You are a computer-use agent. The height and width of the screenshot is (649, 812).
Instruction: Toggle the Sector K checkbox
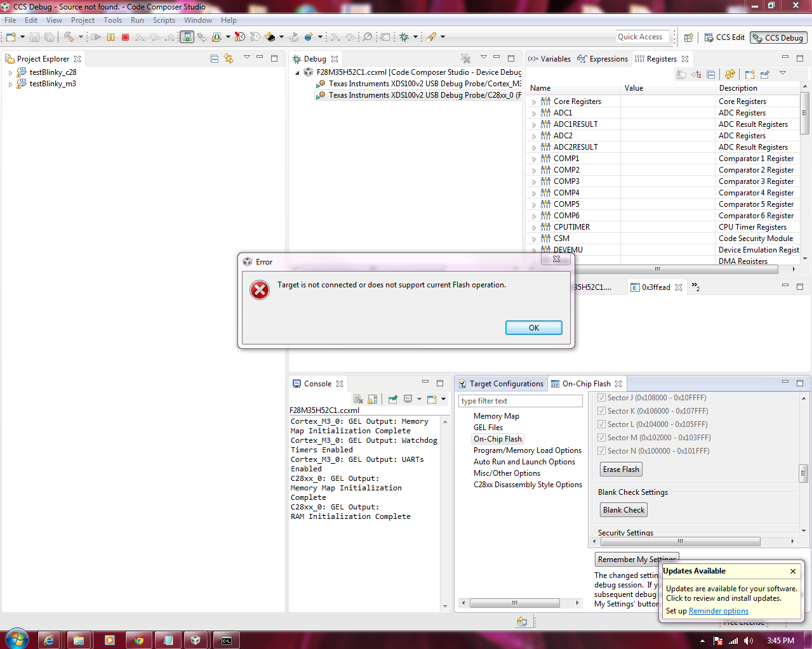[601, 411]
